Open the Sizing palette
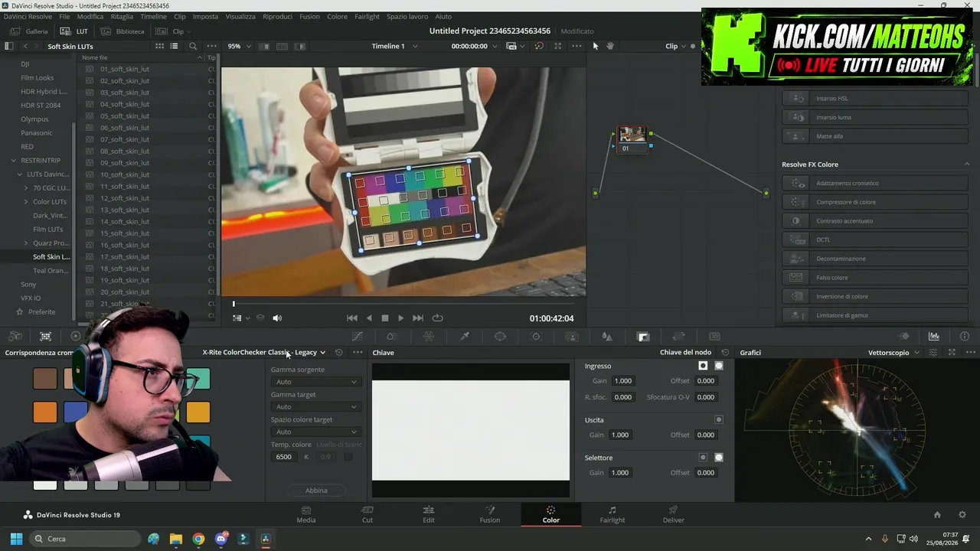The height and width of the screenshot is (551, 980). pos(678,337)
